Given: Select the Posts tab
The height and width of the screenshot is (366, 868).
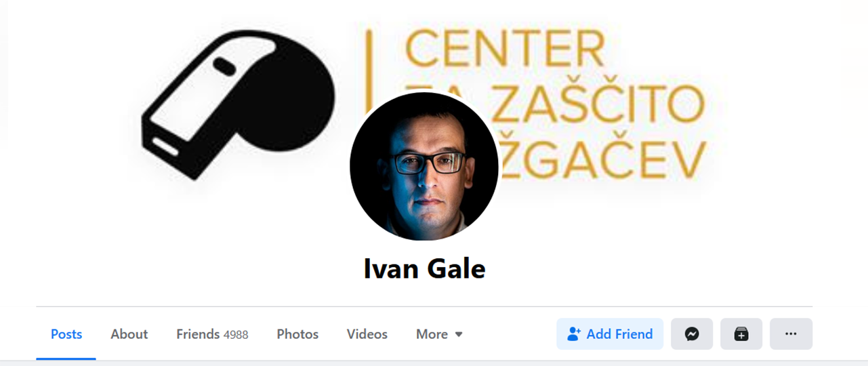Looking at the screenshot, I should click(x=66, y=334).
